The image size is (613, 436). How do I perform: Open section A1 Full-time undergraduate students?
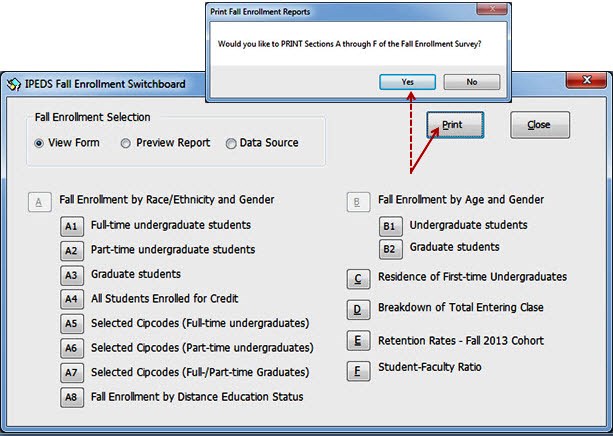pyautogui.click(x=72, y=226)
